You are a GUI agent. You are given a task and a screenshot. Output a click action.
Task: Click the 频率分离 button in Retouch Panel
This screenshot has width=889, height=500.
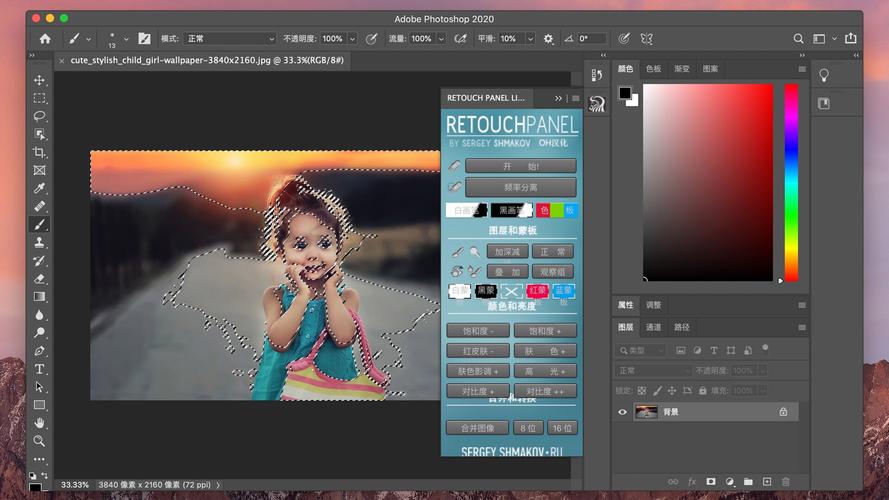pyautogui.click(x=520, y=187)
